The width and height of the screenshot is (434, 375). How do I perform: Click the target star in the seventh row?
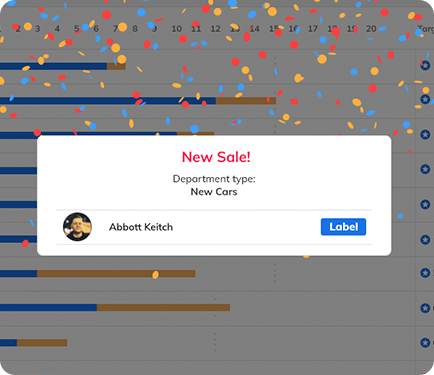coord(425,273)
